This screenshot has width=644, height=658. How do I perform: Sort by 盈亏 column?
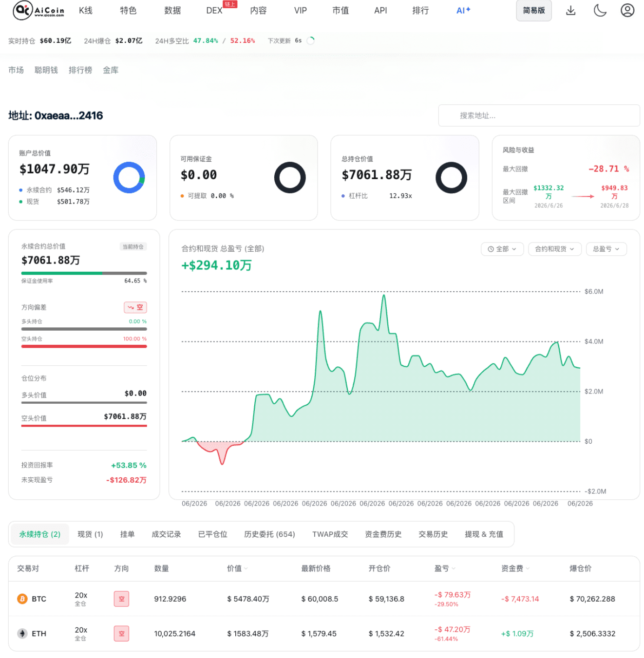[x=445, y=568]
